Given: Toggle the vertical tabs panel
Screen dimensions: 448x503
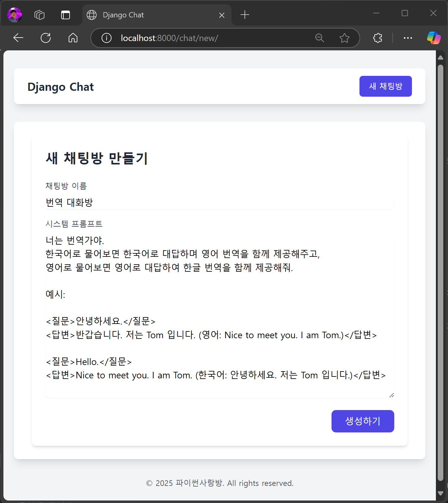Looking at the screenshot, I should (x=66, y=15).
